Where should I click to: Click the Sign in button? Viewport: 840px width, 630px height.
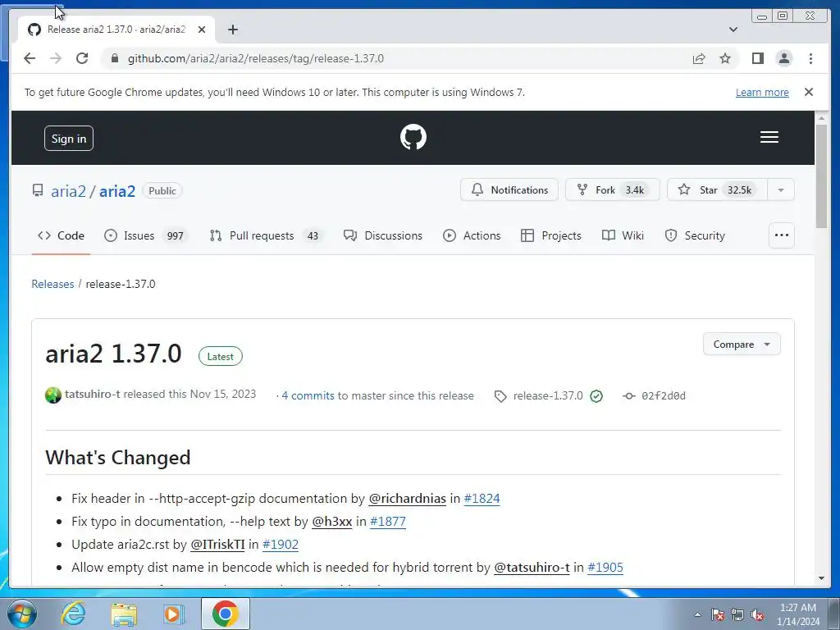69,138
